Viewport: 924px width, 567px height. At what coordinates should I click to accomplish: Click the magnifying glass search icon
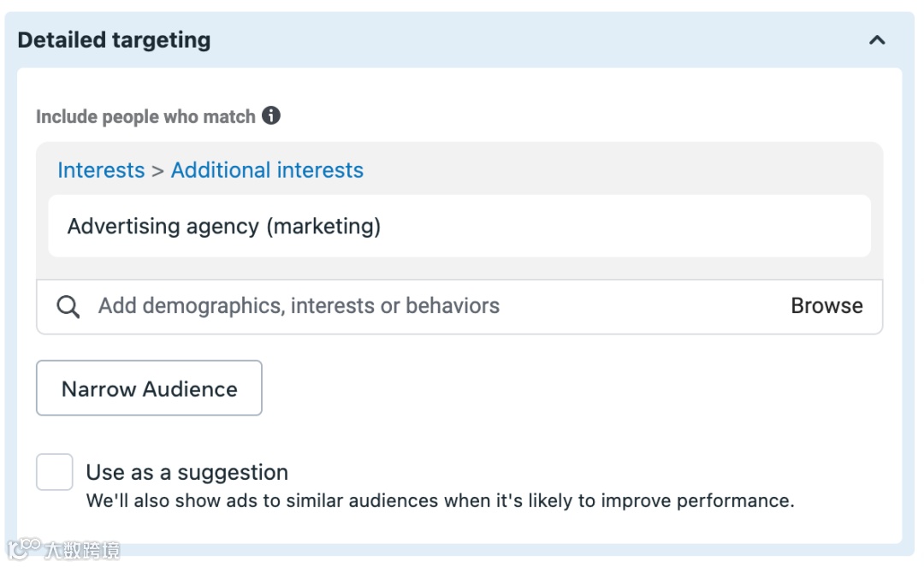point(68,306)
